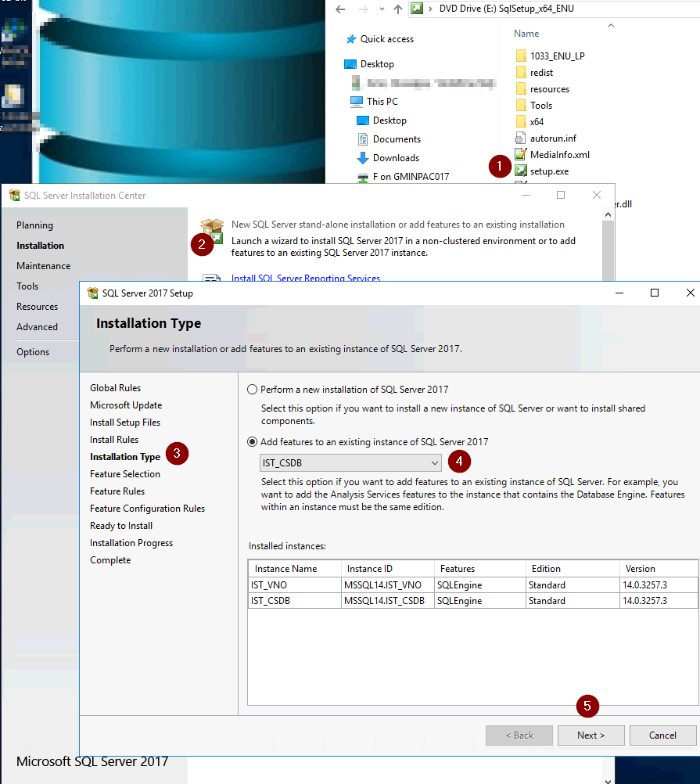The width and height of the screenshot is (700, 784).
Task: Select Perform a new installation of SQL Server 2017
Action: point(252,389)
